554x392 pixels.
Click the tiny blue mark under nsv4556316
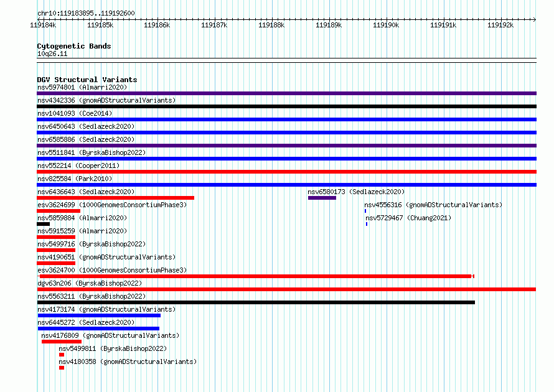[x=365, y=211]
